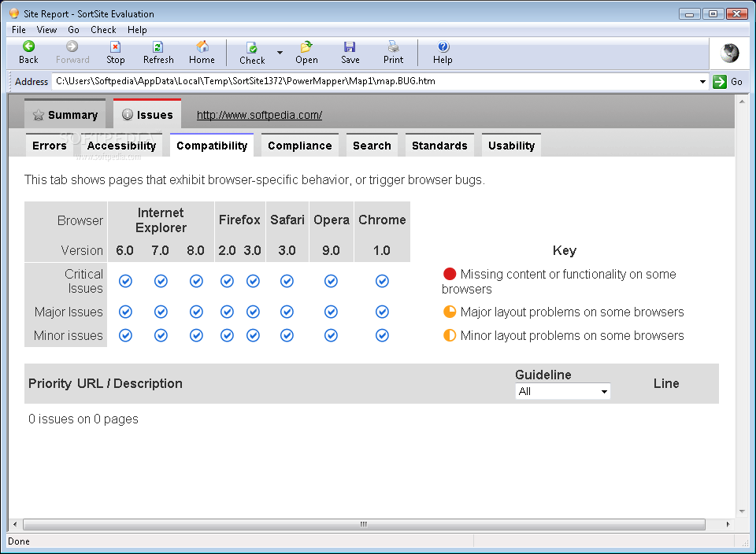This screenshot has height=554, width=756.
Task: Run the Check toolbar icon
Action: (x=252, y=48)
